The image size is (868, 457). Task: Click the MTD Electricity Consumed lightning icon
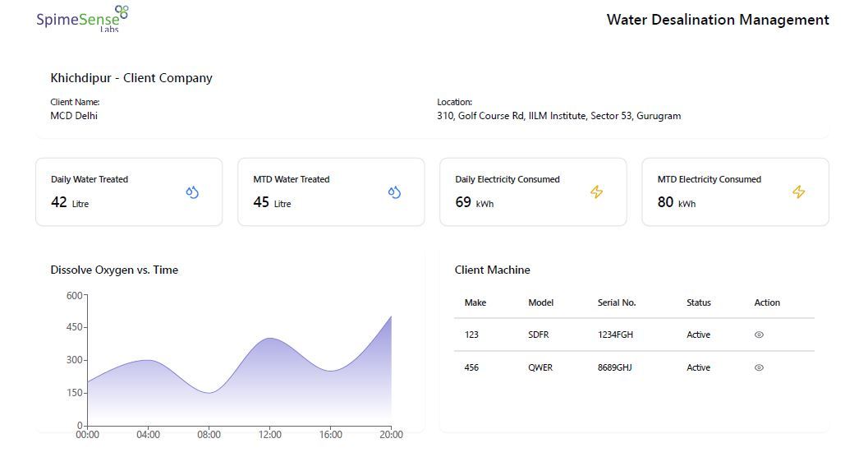pyautogui.click(x=798, y=192)
